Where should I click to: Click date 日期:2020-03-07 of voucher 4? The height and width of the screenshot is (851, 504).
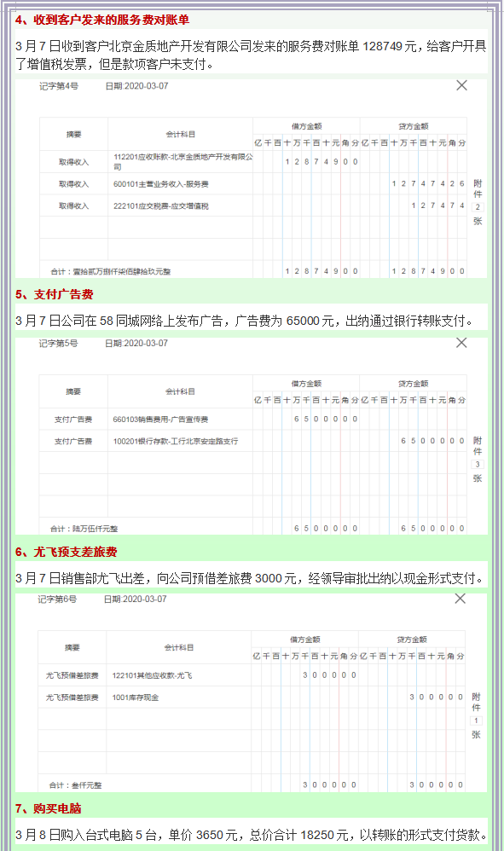click(136, 86)
